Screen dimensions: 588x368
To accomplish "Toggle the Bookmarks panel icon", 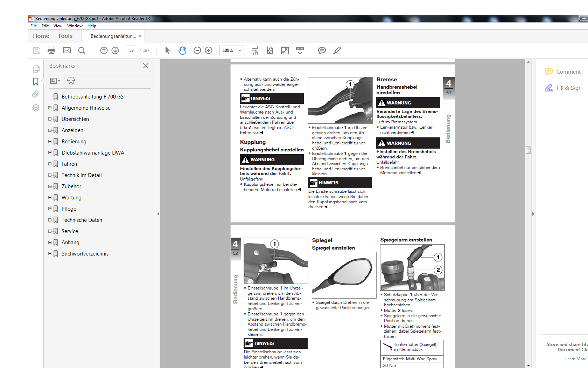I will pos(36,82).
